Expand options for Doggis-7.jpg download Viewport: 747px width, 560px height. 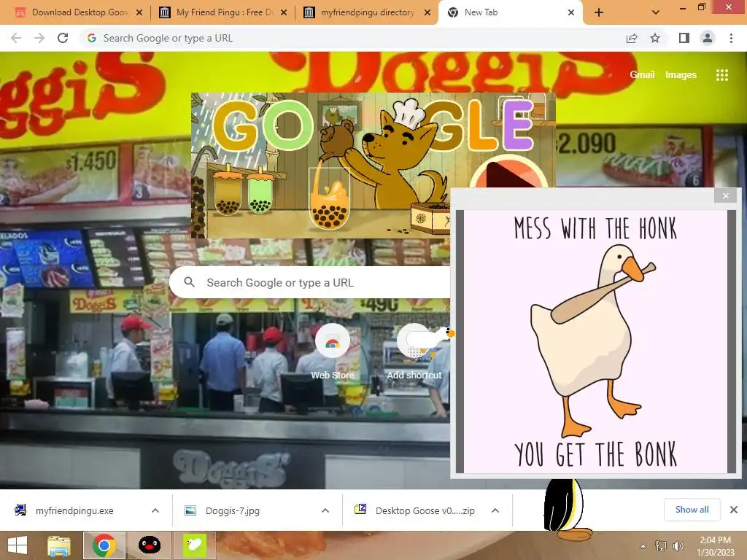coord(325,510)
